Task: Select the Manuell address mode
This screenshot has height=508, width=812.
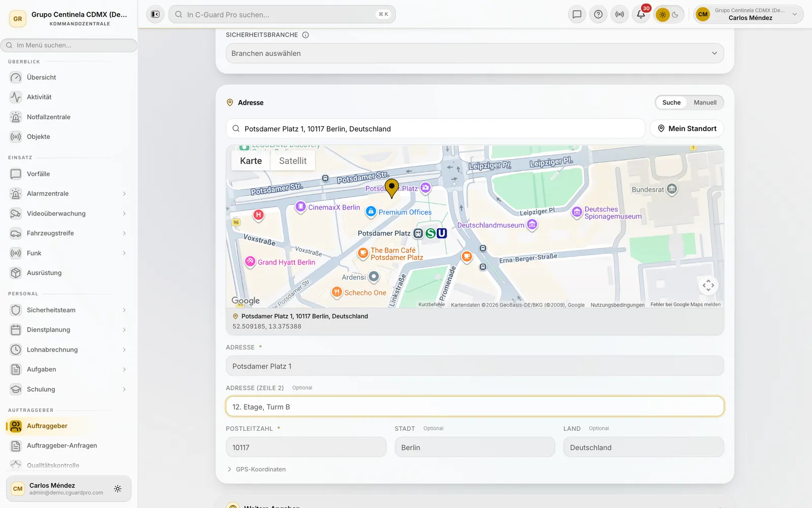Action: (x=705, y=103)
